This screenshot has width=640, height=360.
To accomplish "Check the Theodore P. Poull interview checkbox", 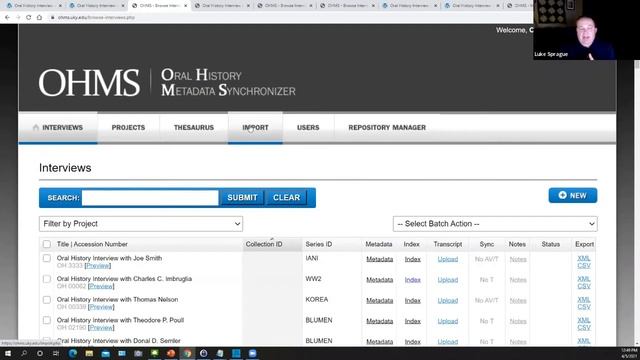I will point(47,320).
